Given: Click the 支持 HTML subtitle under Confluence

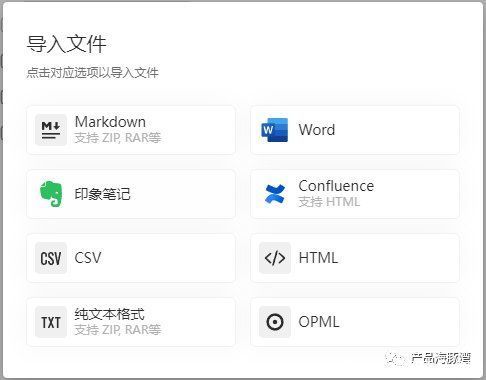Looking at the screenshot, I should point(329,202).
